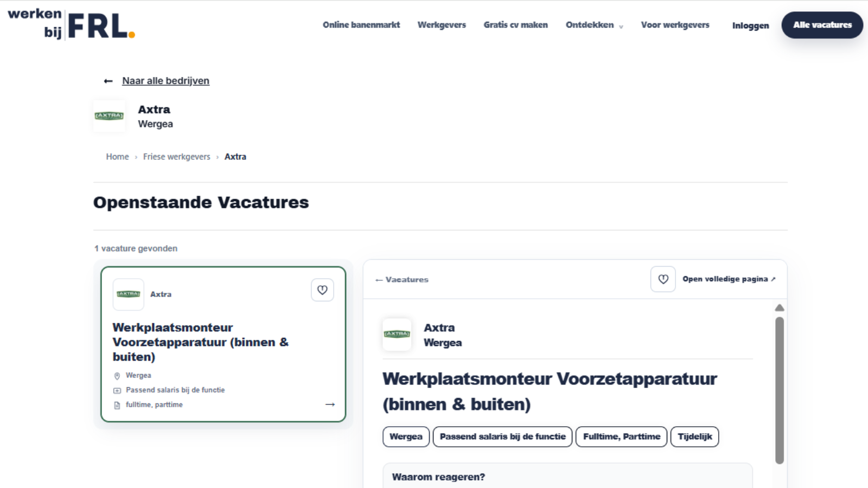Favorite the vacancy via the detail panel heart
Screen dimensions: 868x488
click(663, 279)
